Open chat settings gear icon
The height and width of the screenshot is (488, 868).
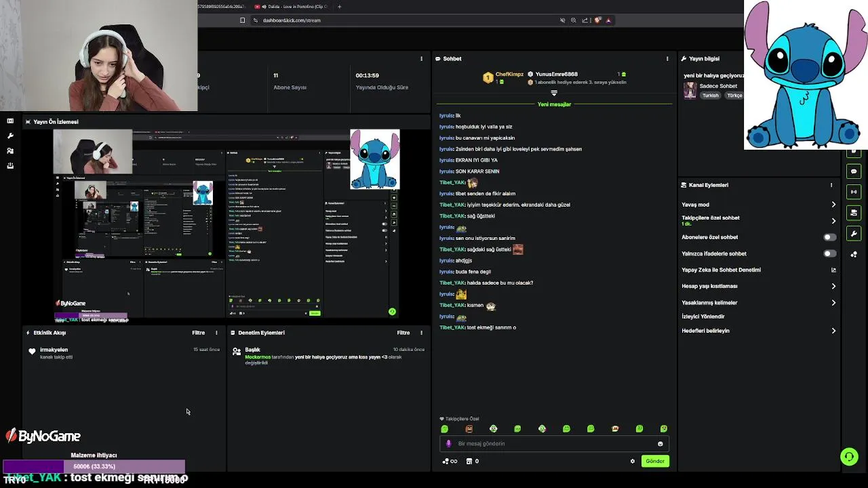click(633, 462)
